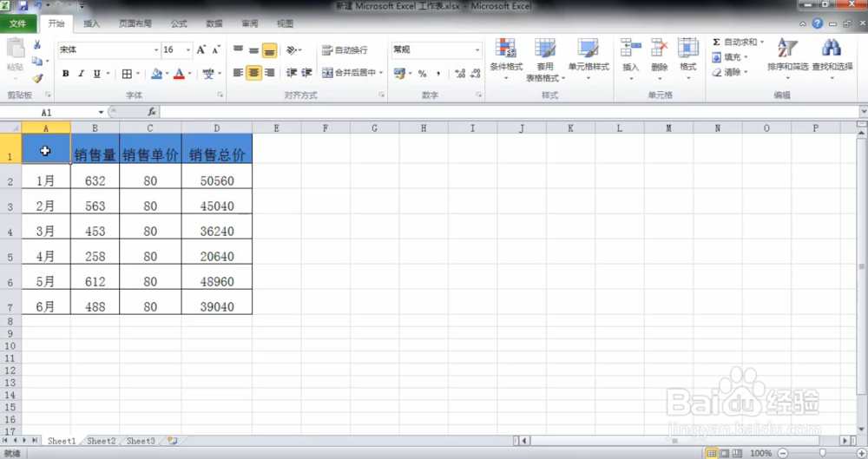
Task: Toggle align text right
Action: click(270, 73)
